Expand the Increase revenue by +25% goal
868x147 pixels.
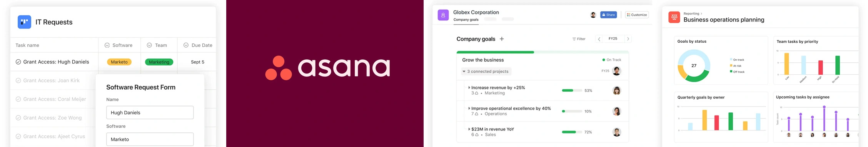[469, 88]
